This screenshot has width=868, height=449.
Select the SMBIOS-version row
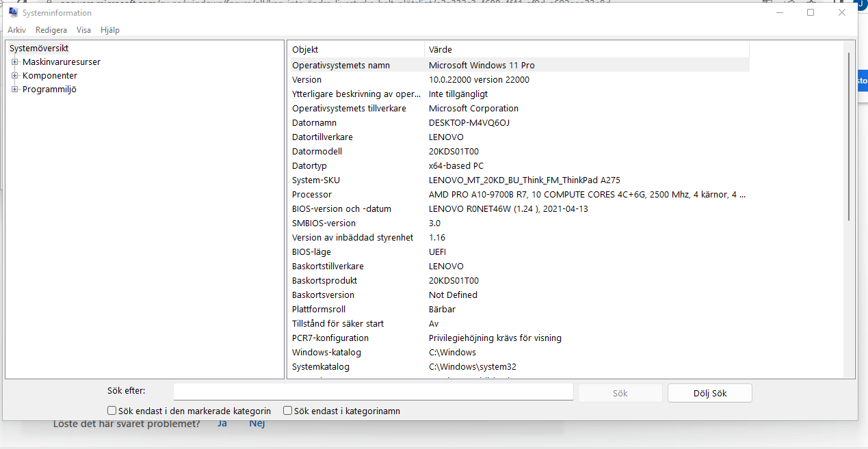point(518,223)
